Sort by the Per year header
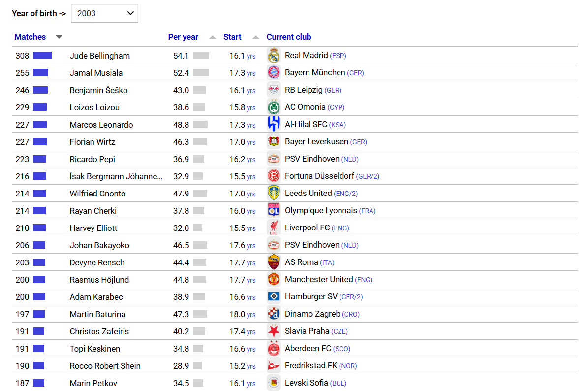The width and height of the screenshot is (588, 391). [183, 37]
